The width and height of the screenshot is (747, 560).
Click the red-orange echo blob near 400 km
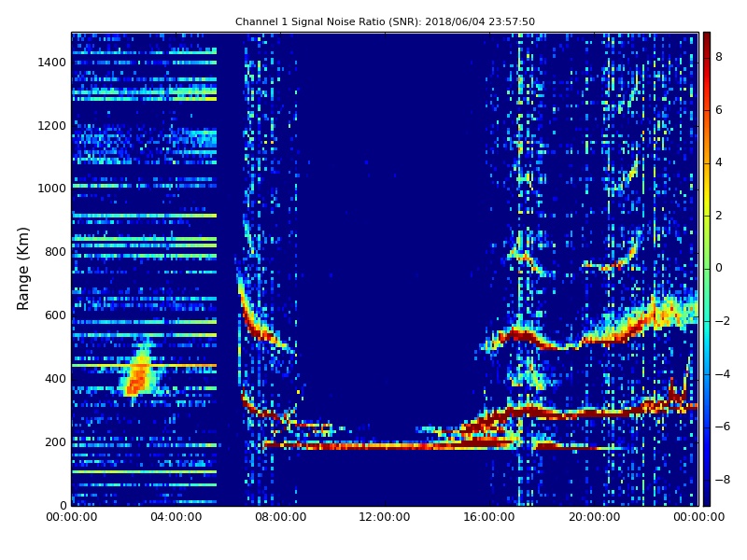coord(137,374)
